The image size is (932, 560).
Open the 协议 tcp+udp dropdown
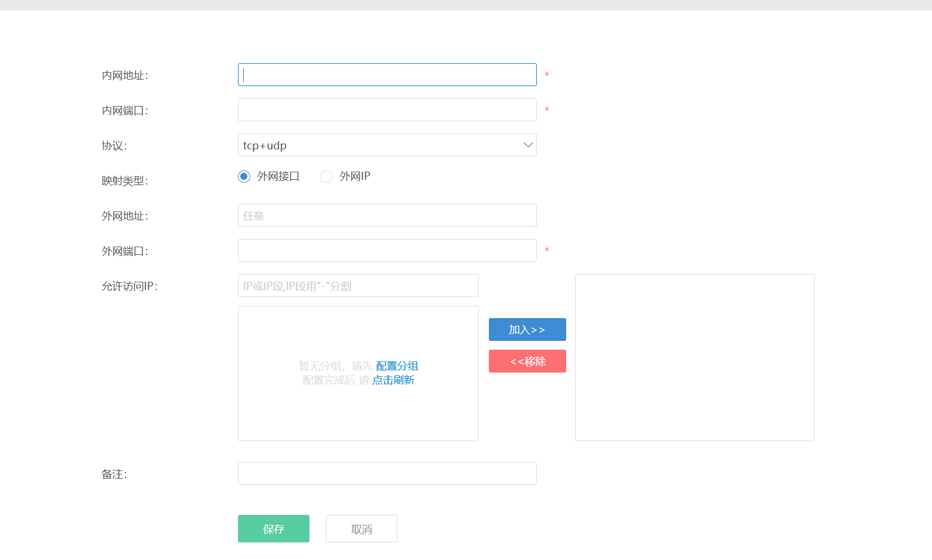click(387, 145)
